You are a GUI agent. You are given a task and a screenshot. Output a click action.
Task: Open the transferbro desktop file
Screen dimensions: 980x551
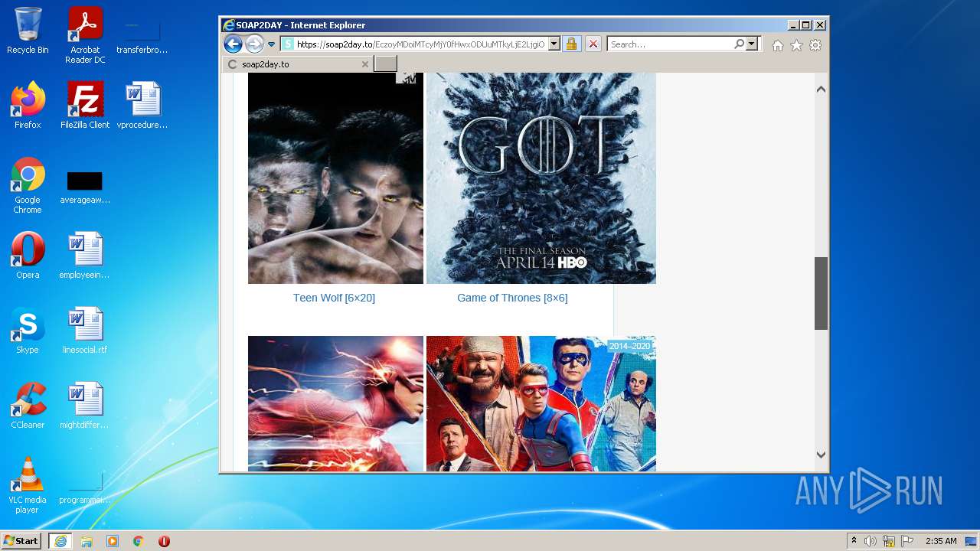pos(142,35)
